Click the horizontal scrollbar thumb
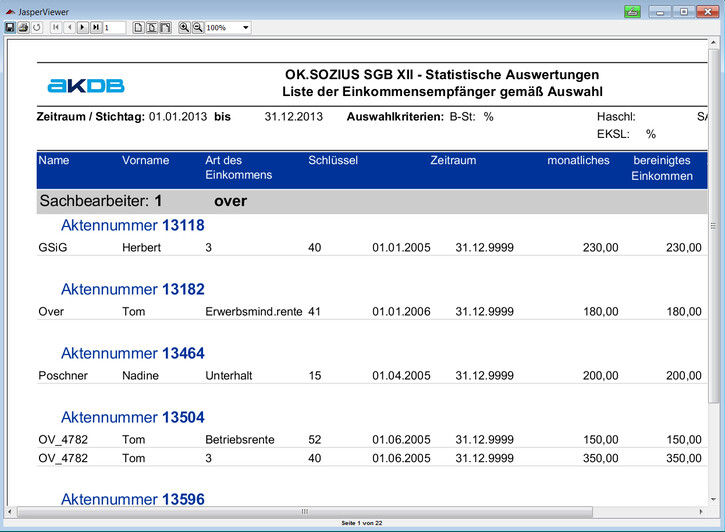Screen dimensions: 725x532 [304, 511]
